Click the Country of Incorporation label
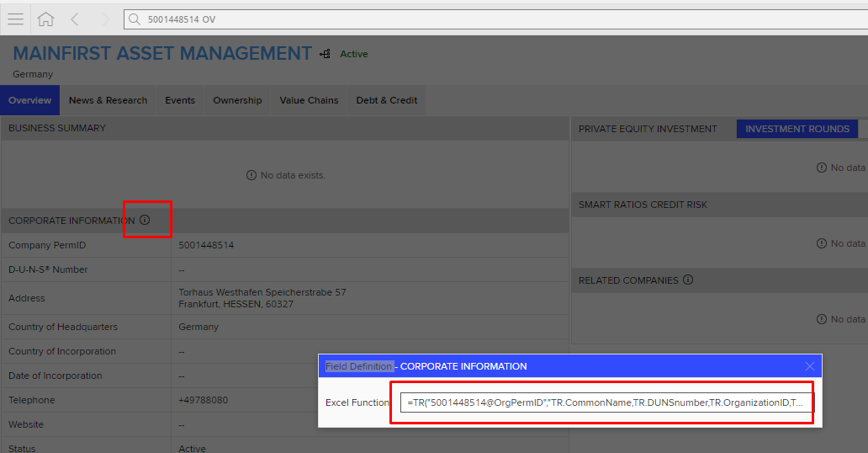The image size is (868, 453). [62, 351]
